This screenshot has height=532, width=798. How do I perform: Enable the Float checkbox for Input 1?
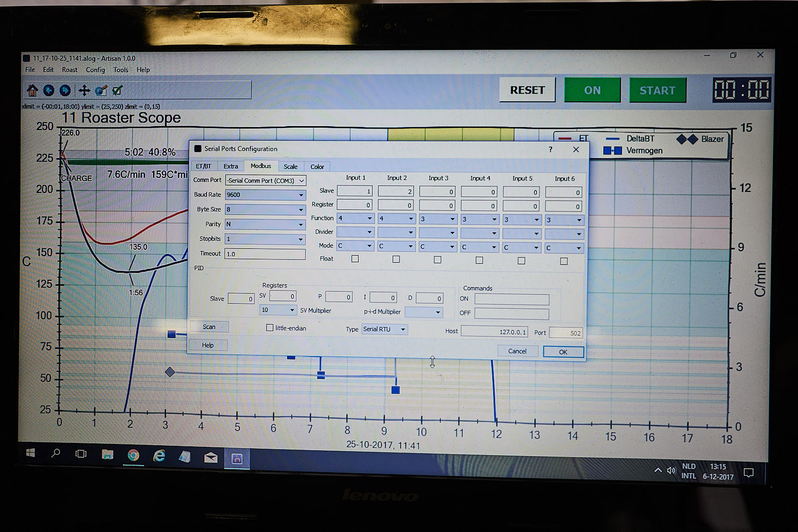355,259
